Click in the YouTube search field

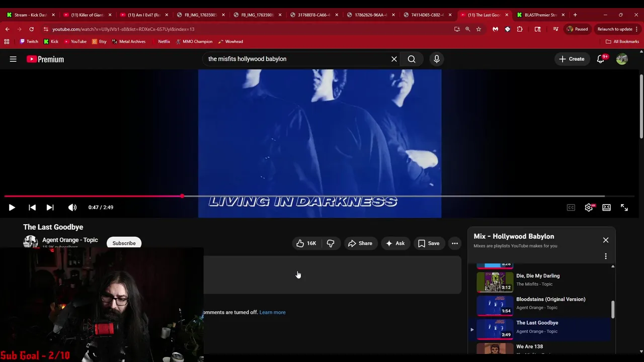(297, 59)
